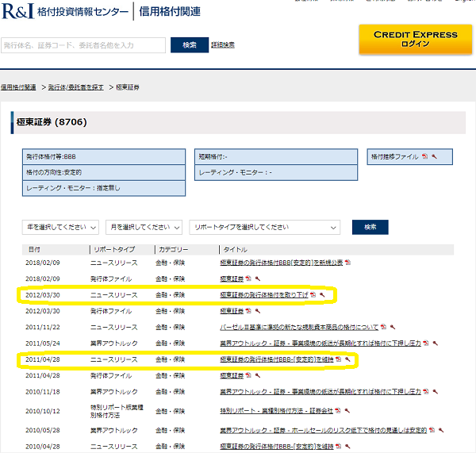476x453 pixels.
Task: Focus the 発行体名、証券コード search input
Action: pos(83,45)
